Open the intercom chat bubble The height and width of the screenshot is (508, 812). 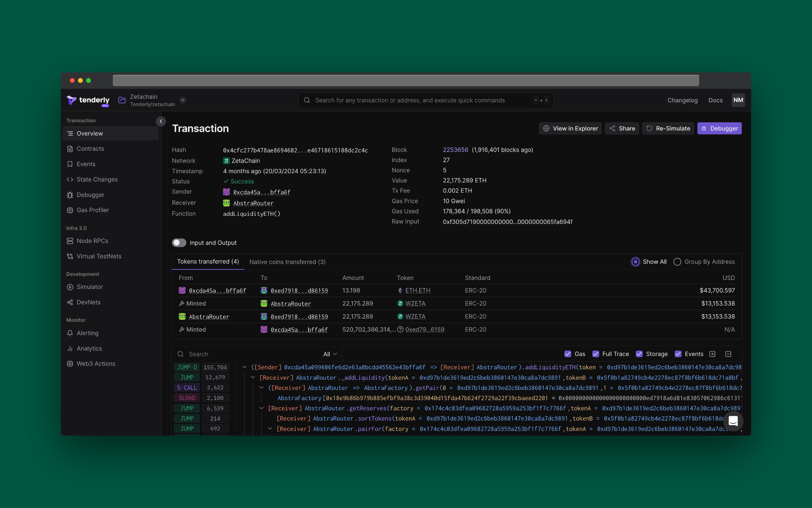[733, 421]
